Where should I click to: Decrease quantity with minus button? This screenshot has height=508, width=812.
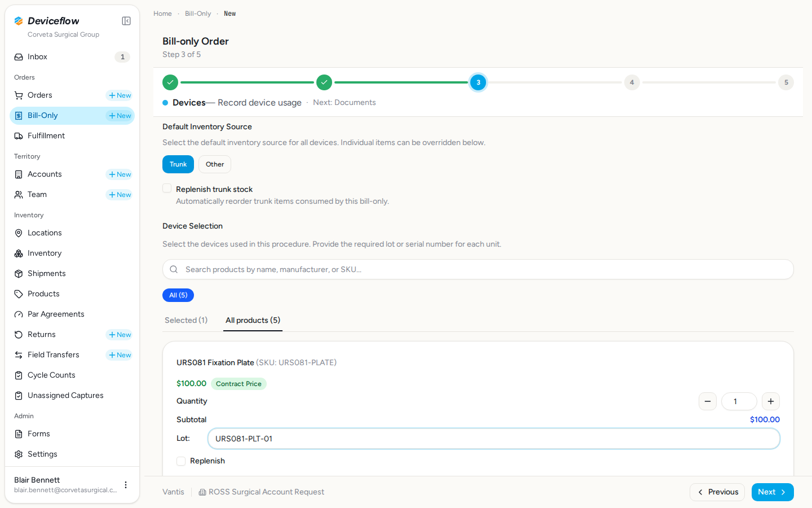(x=708, y=401)
